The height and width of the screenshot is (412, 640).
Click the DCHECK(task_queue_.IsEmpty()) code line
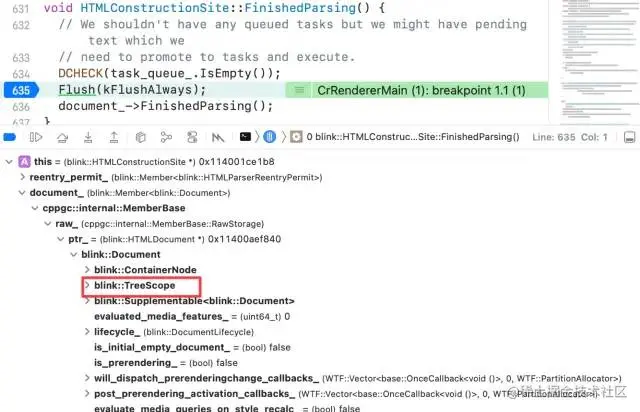pyautogui.click(x=169, y=73)
